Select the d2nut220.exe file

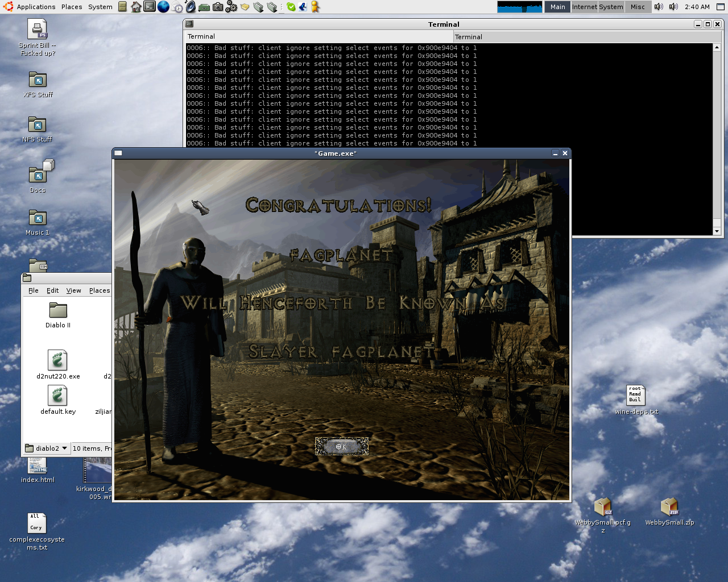pyautogui.click(x=58, y=365)
